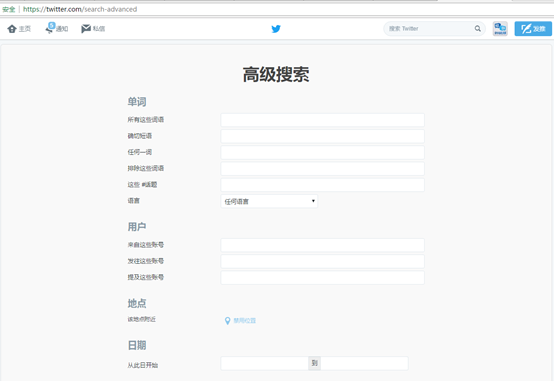Click the language dropdown arrow
554x381 pixels.
pos(313,201)
